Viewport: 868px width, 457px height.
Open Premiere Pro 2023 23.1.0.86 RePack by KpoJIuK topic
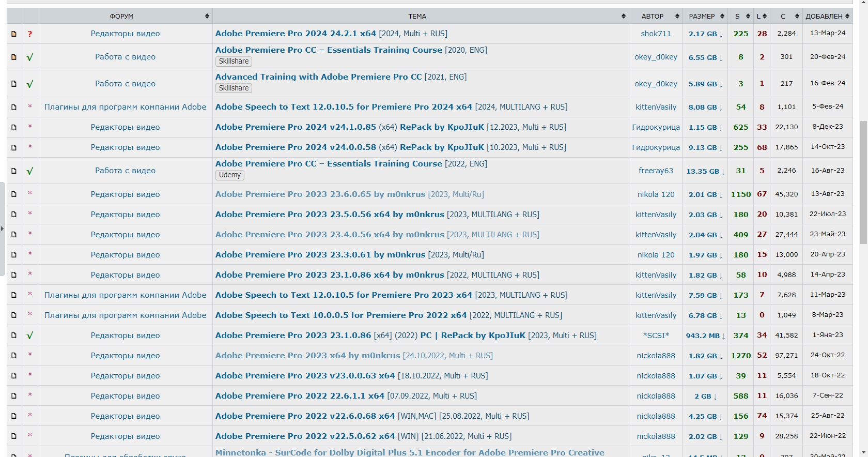370,336
